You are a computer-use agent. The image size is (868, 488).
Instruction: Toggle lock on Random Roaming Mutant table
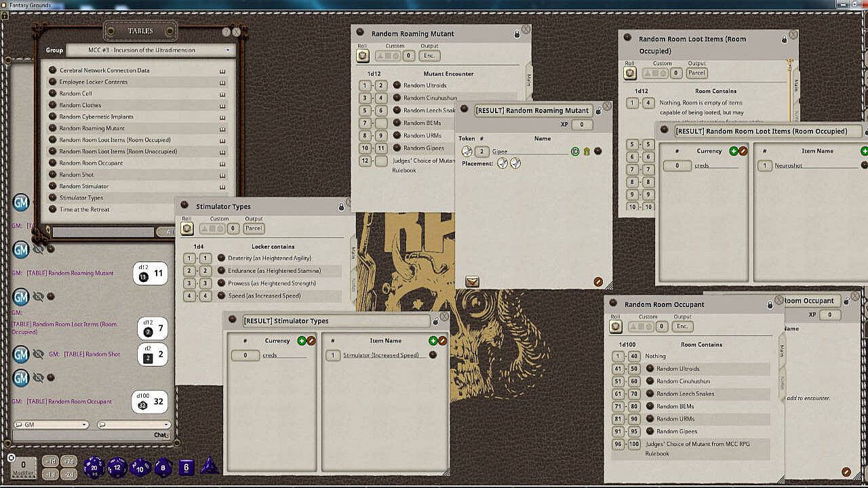(x=517, y=34)
